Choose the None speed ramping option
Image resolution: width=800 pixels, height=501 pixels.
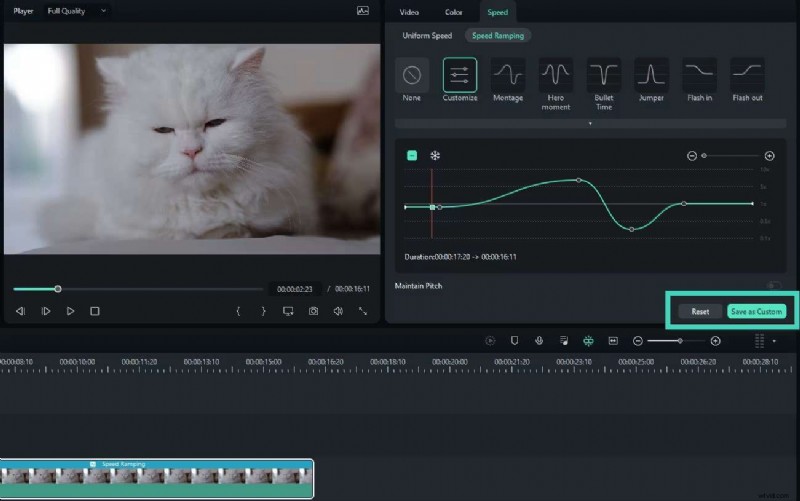412,75
